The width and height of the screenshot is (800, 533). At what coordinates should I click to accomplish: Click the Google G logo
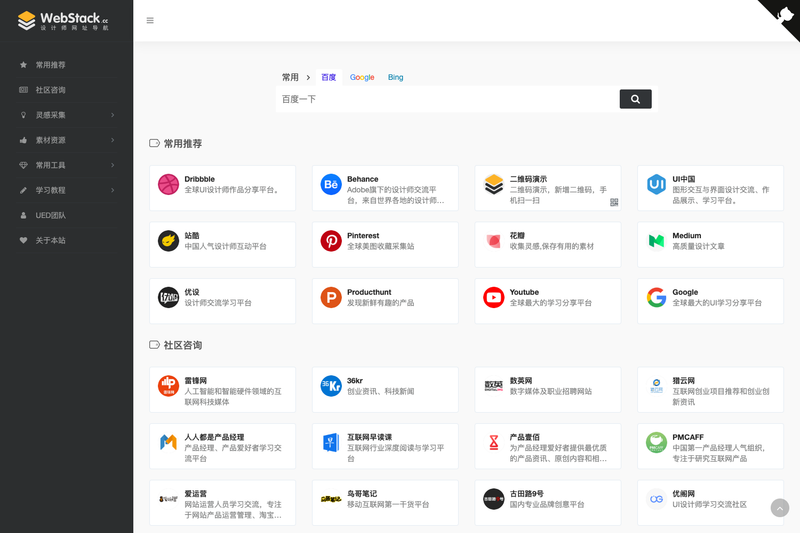656,298
